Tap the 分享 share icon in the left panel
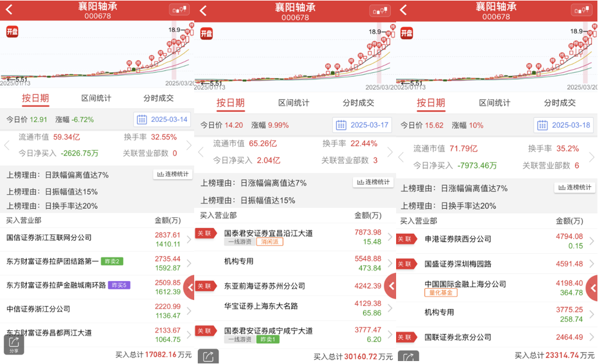The image size is (598, 364). (x=14, y=344)
